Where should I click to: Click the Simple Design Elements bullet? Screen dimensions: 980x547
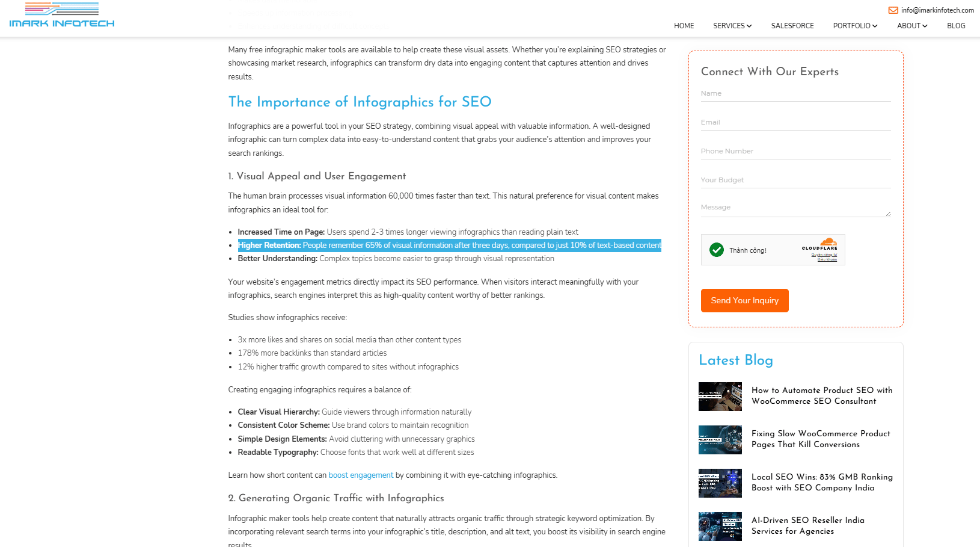coord(357,439)
